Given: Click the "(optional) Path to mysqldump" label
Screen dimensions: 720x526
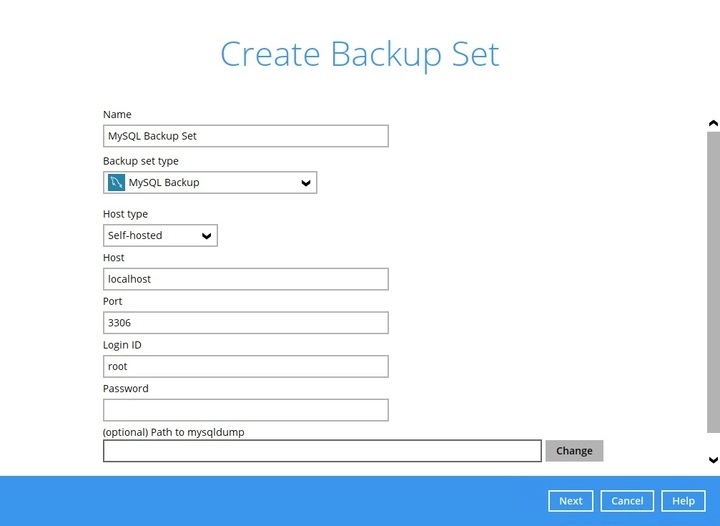Looking at the screenshot, I should tap(174, 432).
